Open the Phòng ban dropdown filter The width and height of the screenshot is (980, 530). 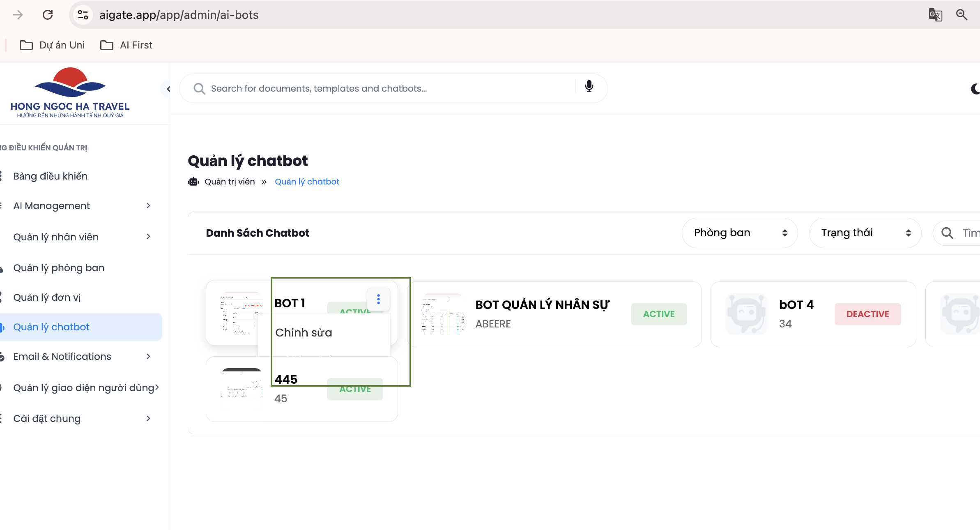pos(739,233)
